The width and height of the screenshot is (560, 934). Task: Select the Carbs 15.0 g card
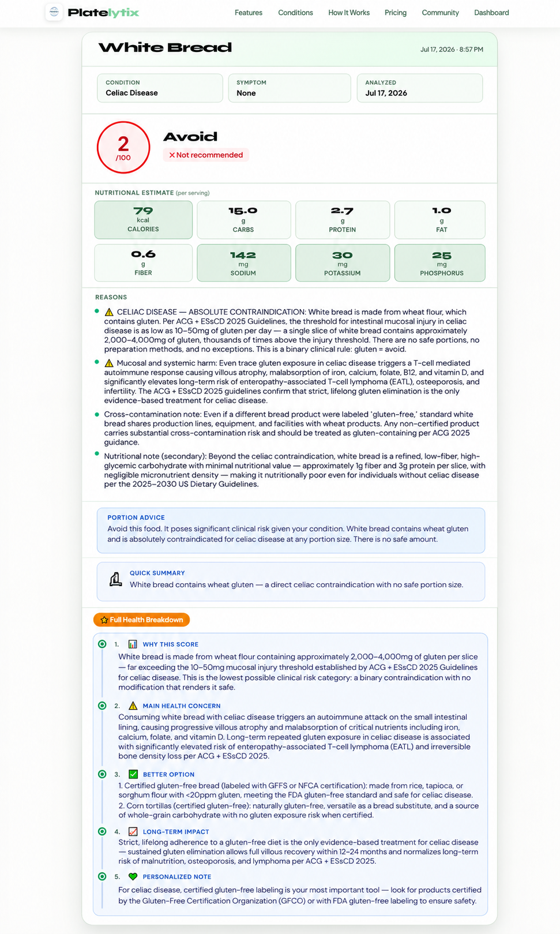tap(243, 220)
